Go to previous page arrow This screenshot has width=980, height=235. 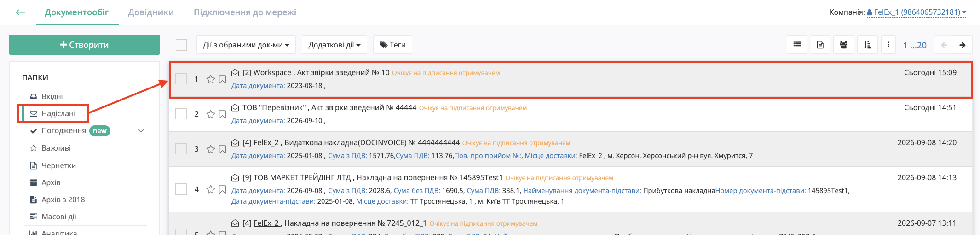[944, 45]
